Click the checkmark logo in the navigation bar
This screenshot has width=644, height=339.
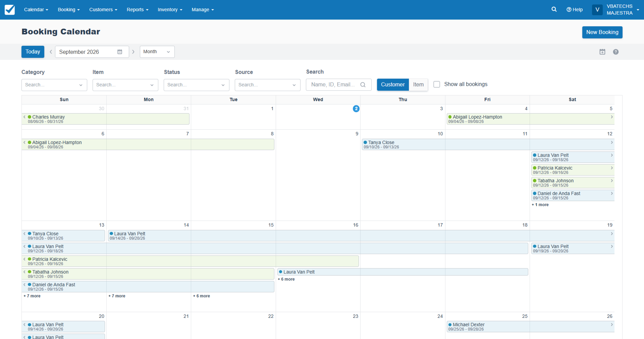[10, 10]
